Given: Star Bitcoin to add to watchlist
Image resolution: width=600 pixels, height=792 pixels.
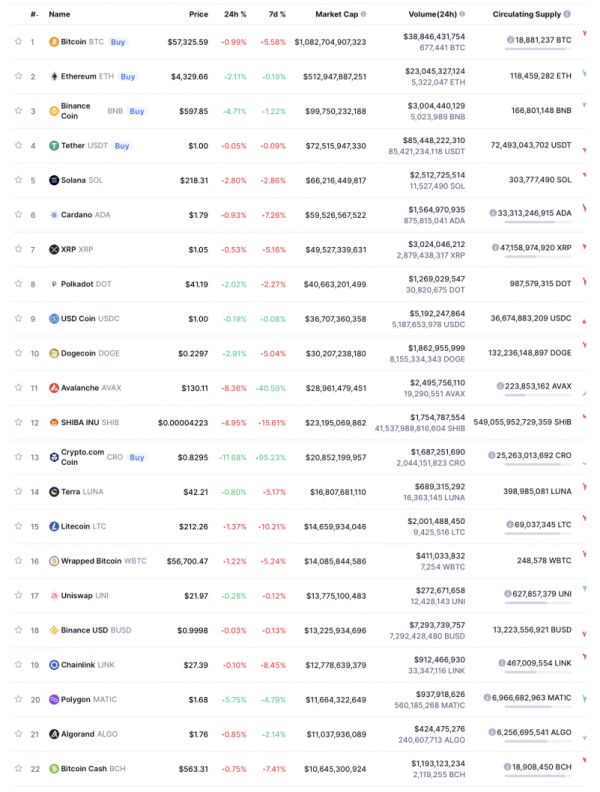Looking at the screenshot, I should [x=18, y=42].
